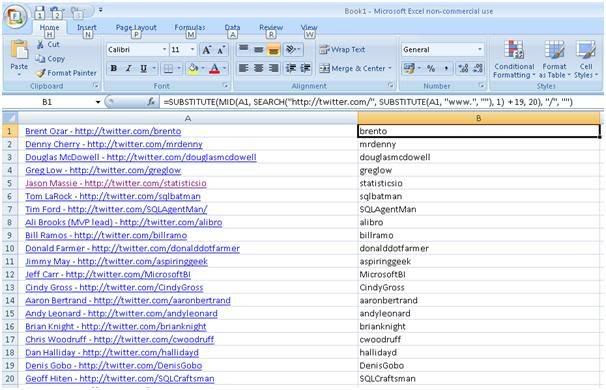This screenshot has width=606, height=390.
Task: Top align cell contents
Action: [243, 49]
